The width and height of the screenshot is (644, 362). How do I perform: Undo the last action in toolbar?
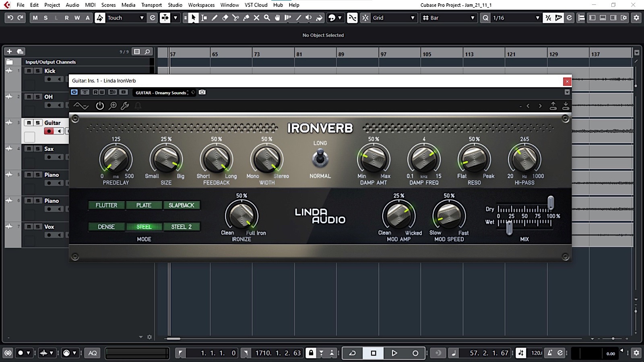coord(10,18)
